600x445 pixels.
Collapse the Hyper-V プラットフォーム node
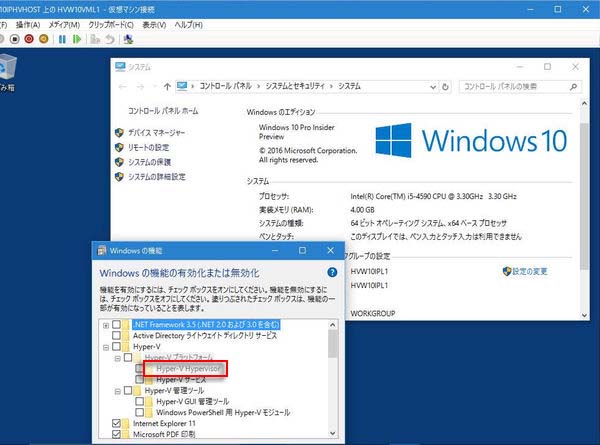118,359
